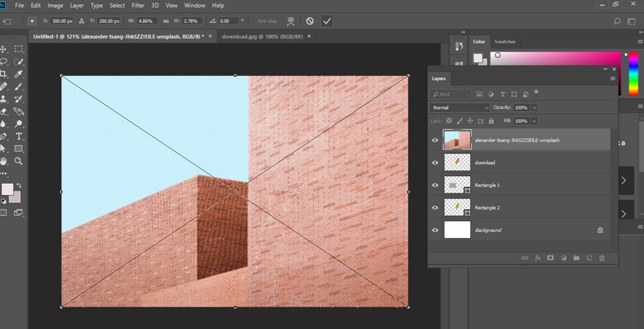Select the Move tool

(x=3, y=50)
